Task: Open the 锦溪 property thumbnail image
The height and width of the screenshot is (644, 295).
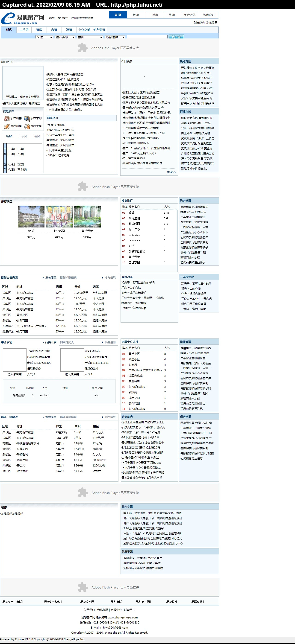Action: [31, 216]
